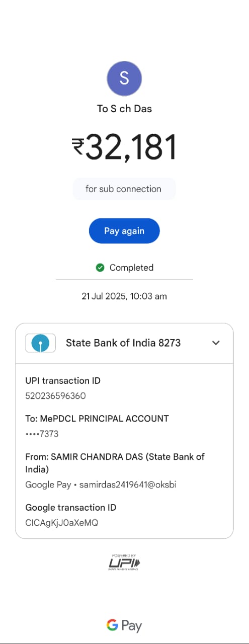Tap the purple S avatar icon
Viewport: 249px width, 644px height.
(124, 79)
